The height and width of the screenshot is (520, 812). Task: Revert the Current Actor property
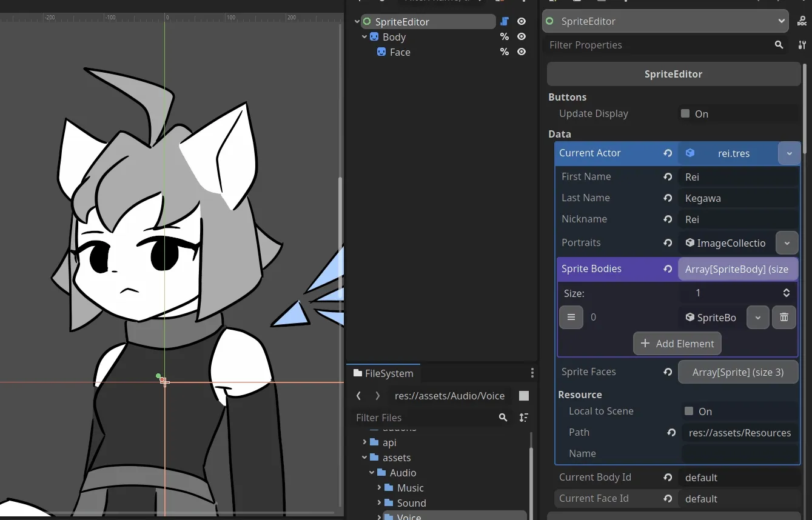(x=668, y=153)
